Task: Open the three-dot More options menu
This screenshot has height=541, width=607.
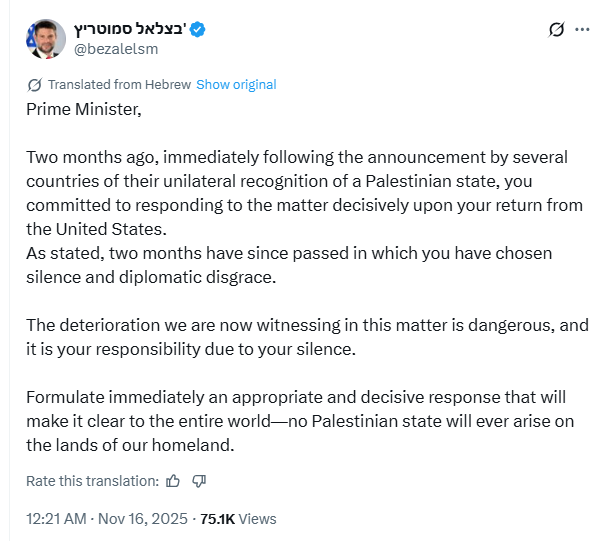Action: coord(581,31)
